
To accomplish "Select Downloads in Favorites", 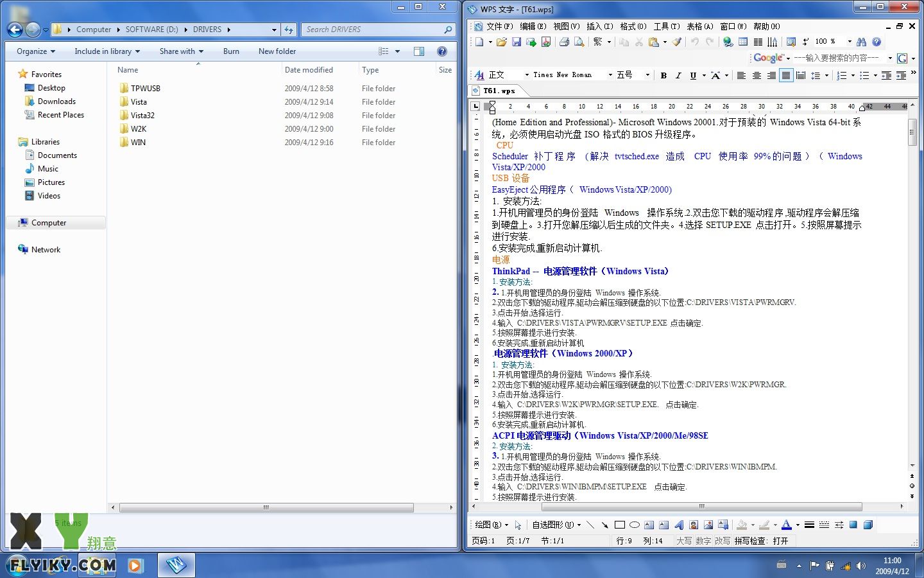I will coord(56,101).
